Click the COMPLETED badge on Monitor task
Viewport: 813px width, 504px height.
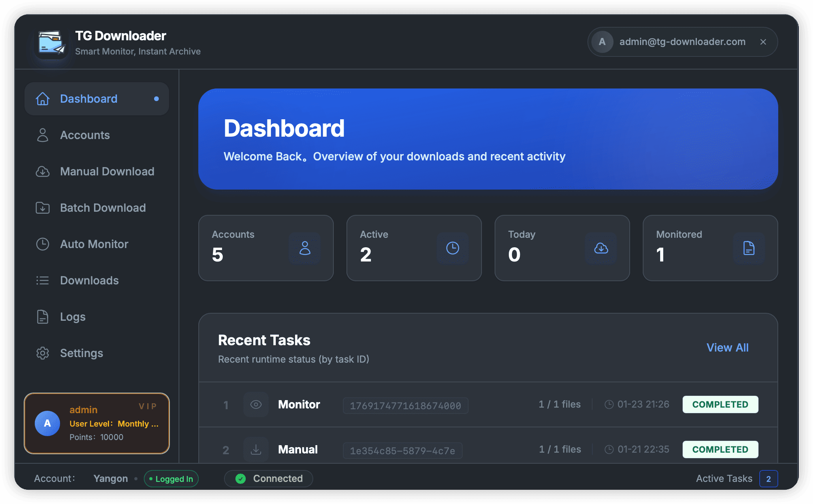720,404
